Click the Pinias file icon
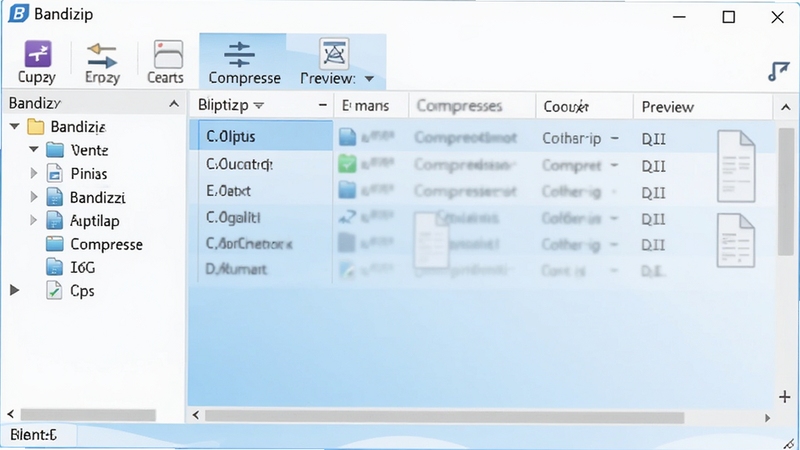800x450 pixels. pos(55,173)
